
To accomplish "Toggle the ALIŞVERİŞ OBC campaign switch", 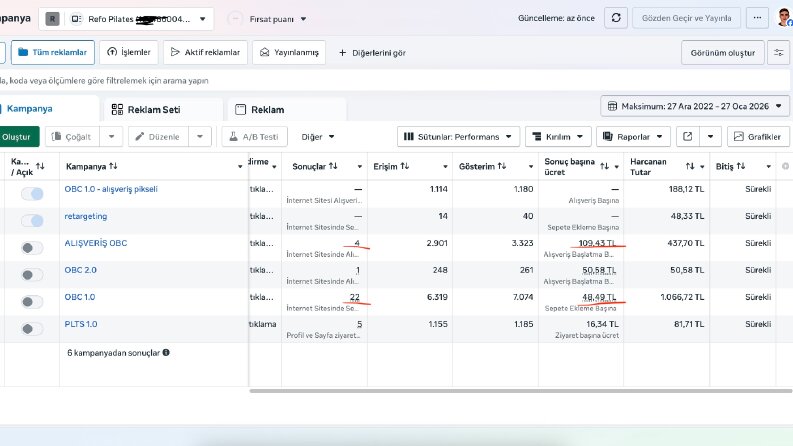I will pyautogui.click(x=32, y=248).
